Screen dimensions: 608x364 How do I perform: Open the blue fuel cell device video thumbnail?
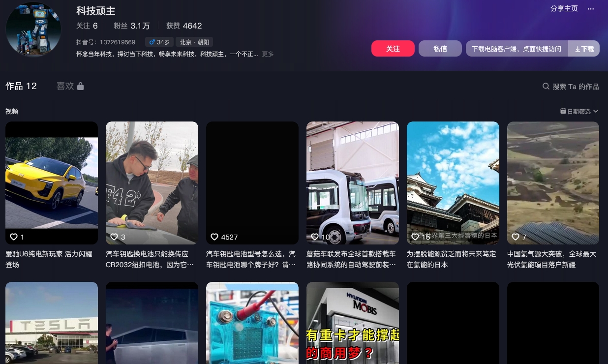coord(252,323)
